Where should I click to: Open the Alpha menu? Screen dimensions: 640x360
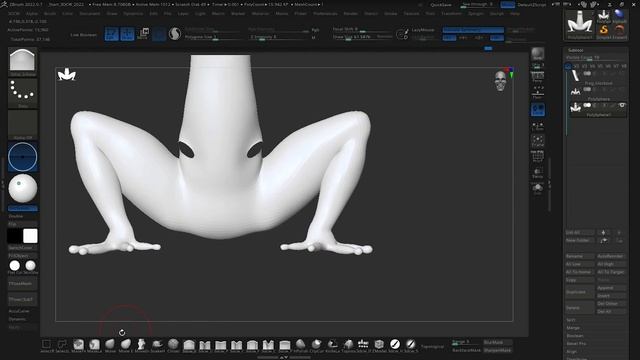point(32,13)
